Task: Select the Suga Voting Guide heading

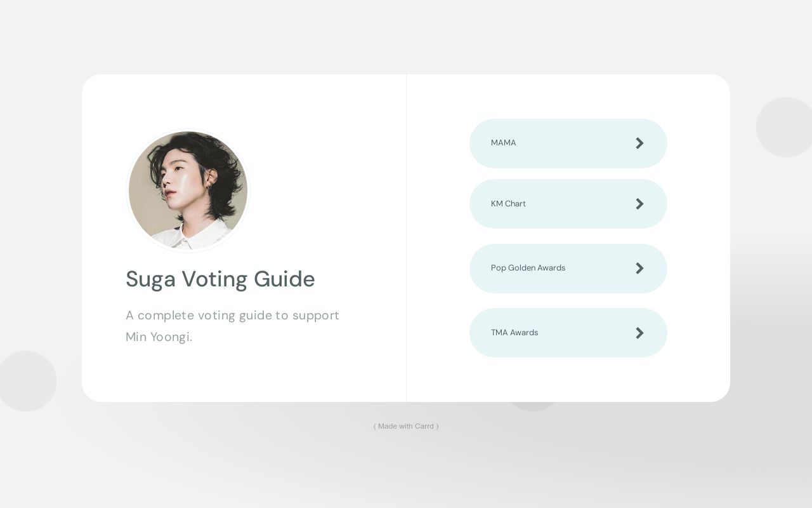Action: pyautogui.click(x=220, y=279)
